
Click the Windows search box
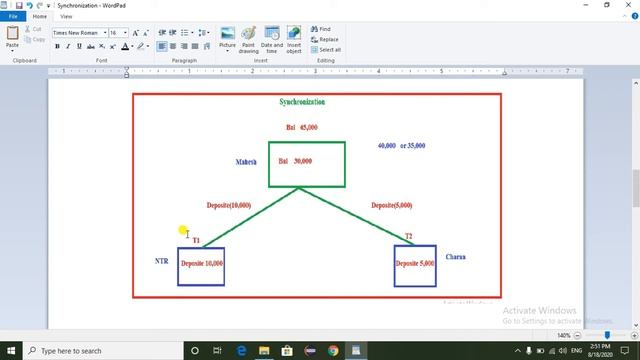coord(103,351)
